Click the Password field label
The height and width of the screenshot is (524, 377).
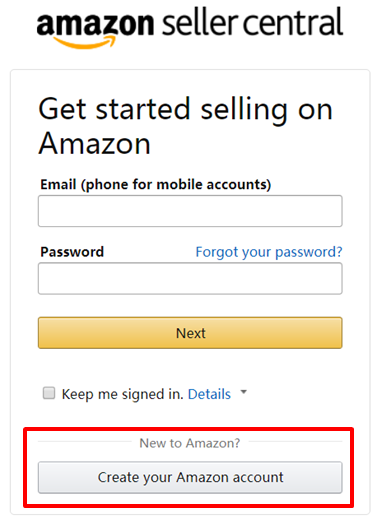[72, 252]
